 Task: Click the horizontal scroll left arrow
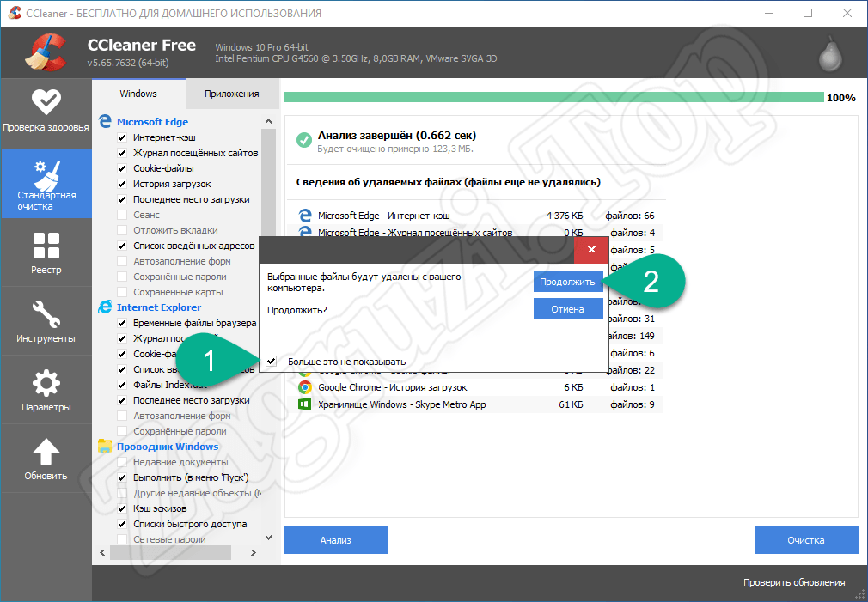coord(102,552)
